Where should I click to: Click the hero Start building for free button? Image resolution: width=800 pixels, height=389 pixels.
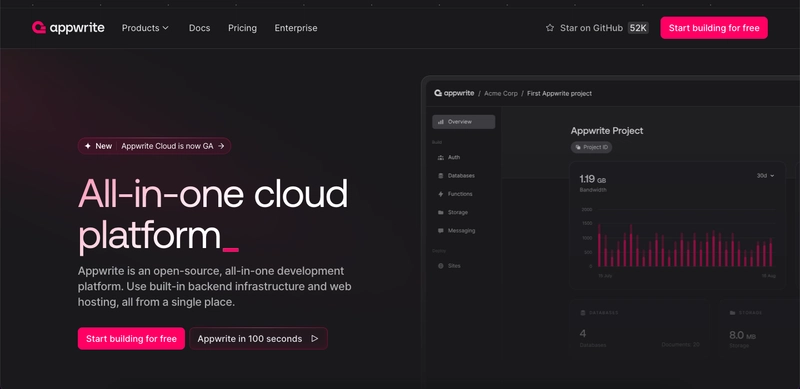tap(131, 338)
